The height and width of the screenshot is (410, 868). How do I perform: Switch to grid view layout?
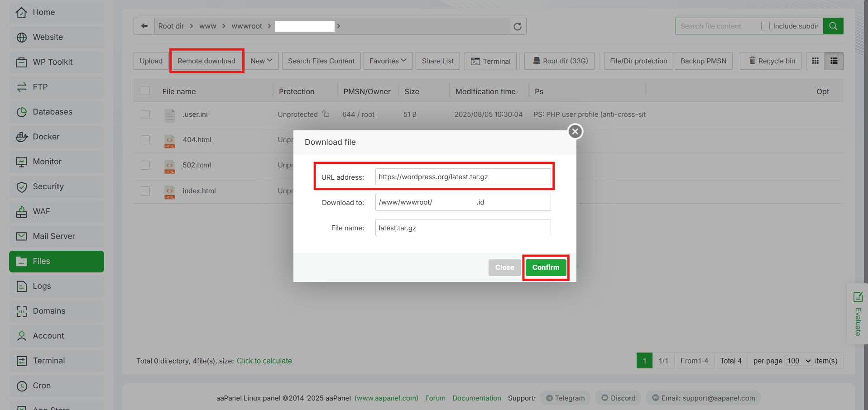(x=815, y=61)
